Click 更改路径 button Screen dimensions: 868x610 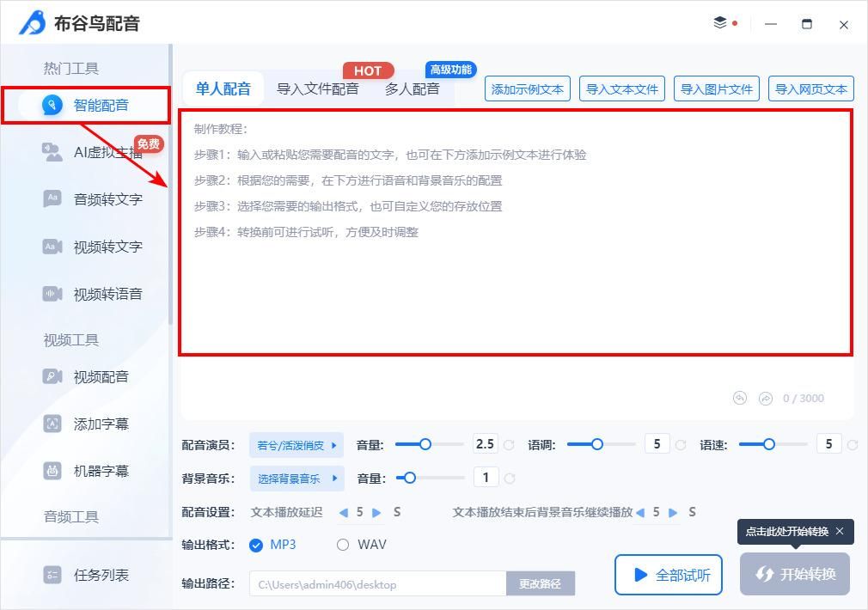point(541,584)
